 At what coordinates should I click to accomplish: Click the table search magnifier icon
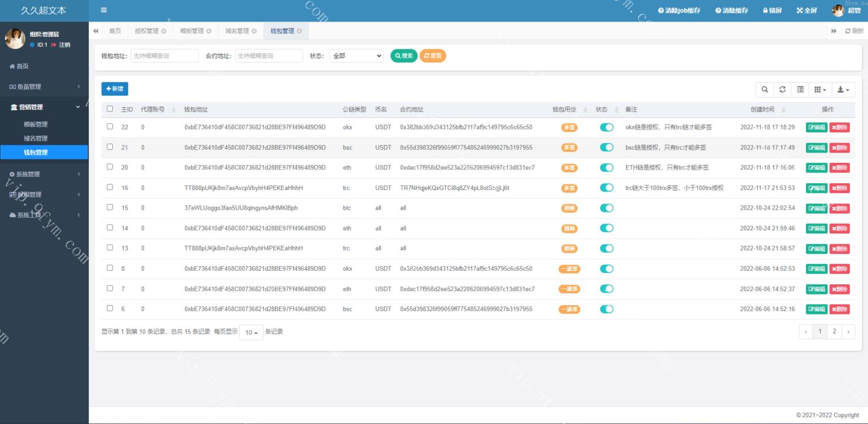(765, 89)
